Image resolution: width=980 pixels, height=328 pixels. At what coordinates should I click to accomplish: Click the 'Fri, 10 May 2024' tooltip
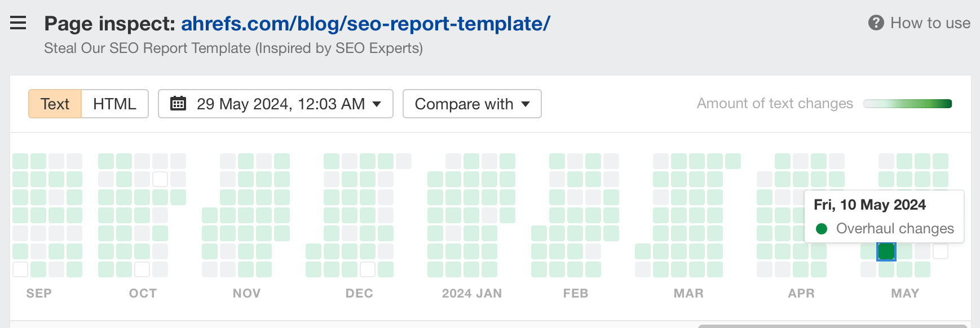coord(869,205)
